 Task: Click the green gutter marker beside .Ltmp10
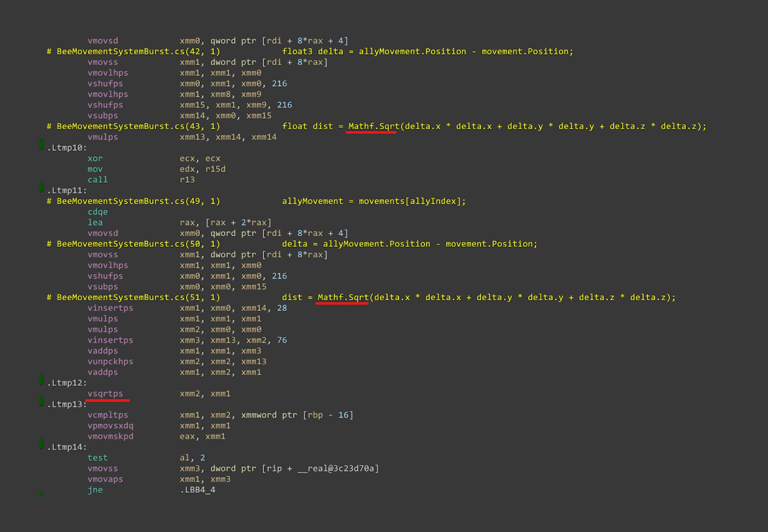tap(41, 144)
